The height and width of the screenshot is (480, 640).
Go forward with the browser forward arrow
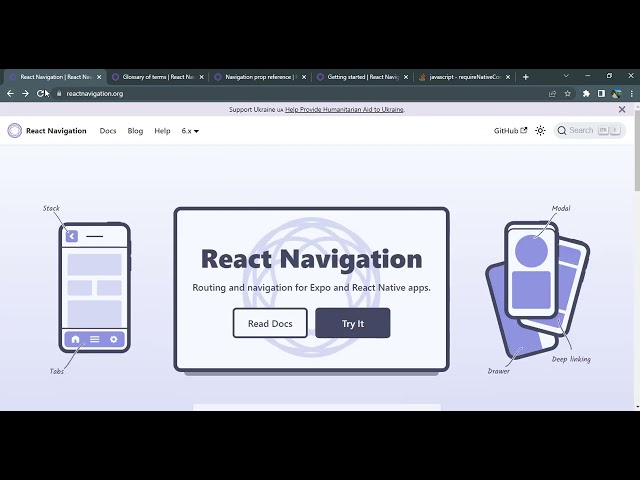click(25, 93)
